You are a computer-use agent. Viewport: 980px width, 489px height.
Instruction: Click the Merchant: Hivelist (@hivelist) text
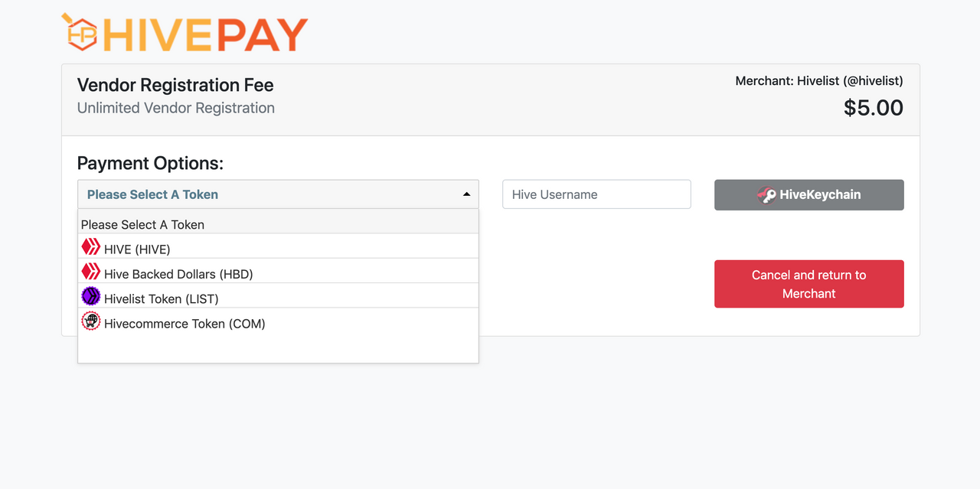tap(819, 80)
